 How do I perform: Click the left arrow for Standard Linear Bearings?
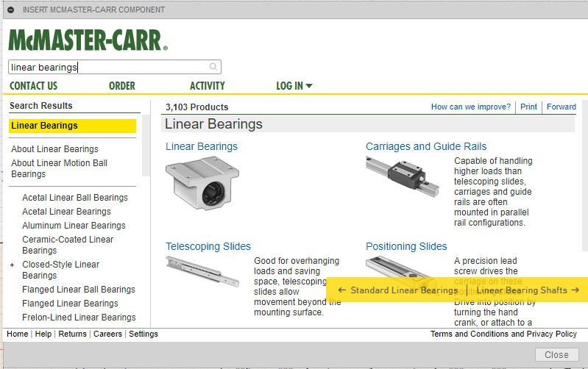point(341,290)
